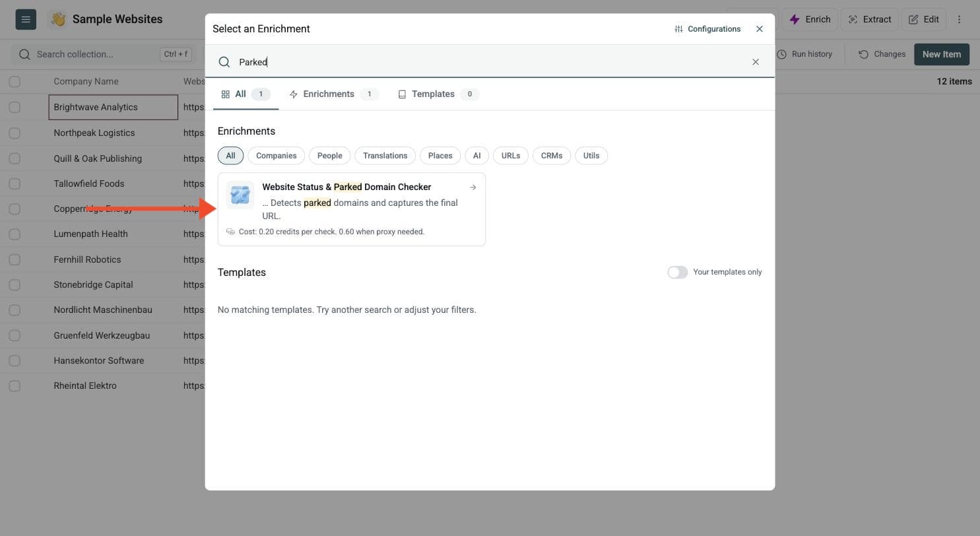The height and width of the screenshot is (536, 980).
Task: Close the Select an Enrichment dialog
Action: click(x=760, y=29)
